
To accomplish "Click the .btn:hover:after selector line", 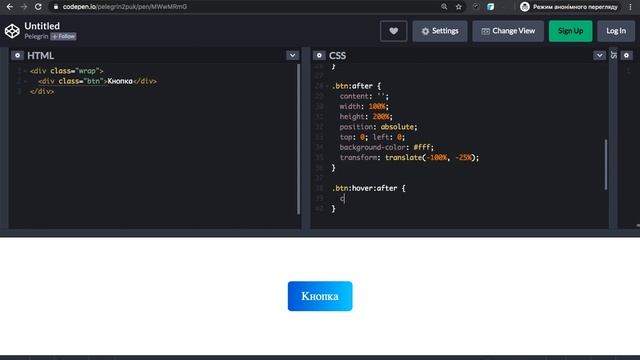I will pyautogui.click(x=369, y=188).
